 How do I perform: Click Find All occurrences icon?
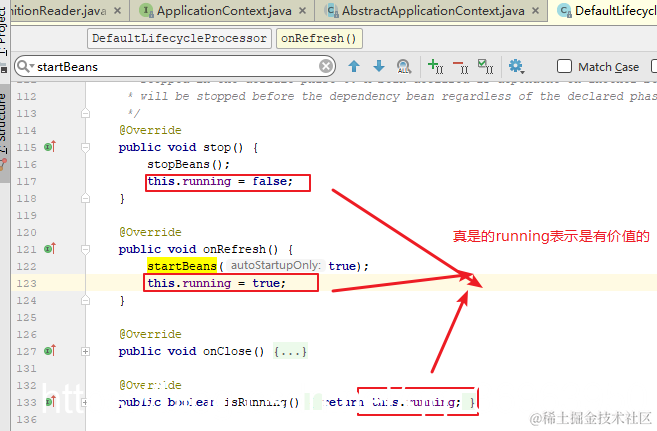404,66
